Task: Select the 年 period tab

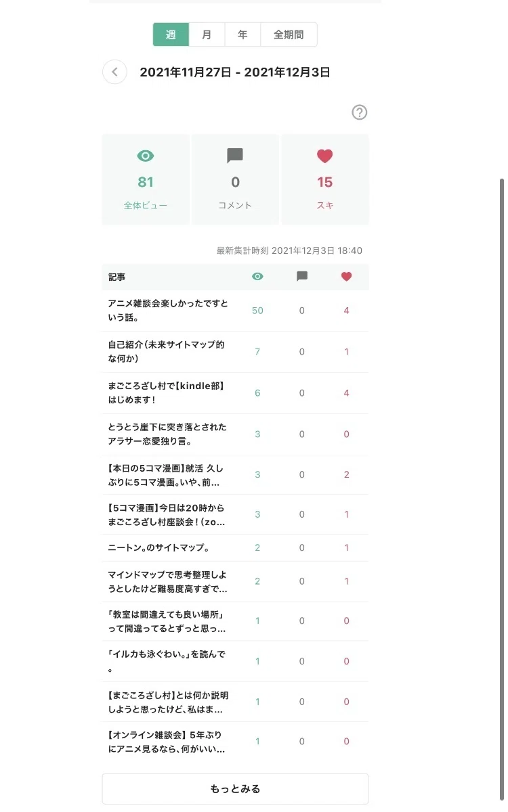Action: (242, 35)
